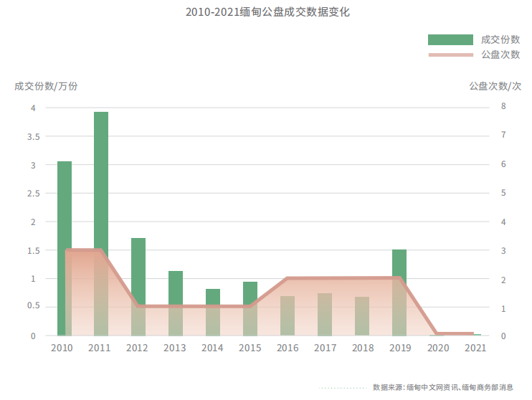The height and width of the screenshot is (400, 532).
Task: Select the 2015 green bar
Action: click(250, 309)
